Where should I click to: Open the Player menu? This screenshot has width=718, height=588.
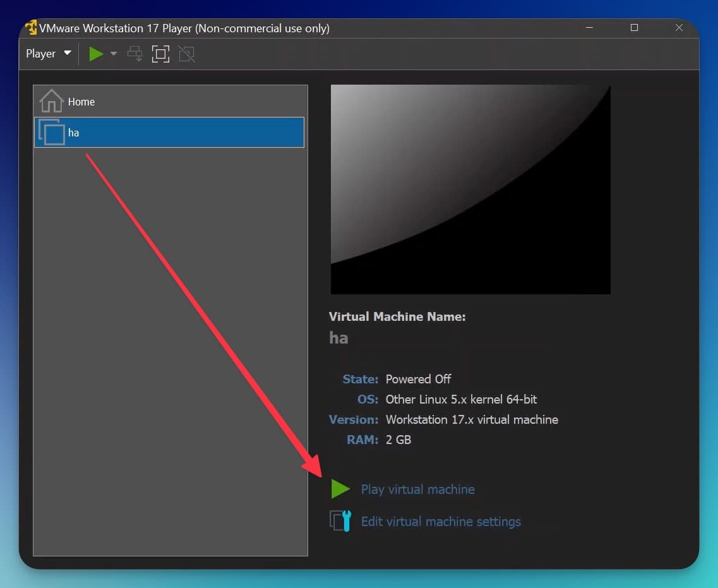[42, 54]
